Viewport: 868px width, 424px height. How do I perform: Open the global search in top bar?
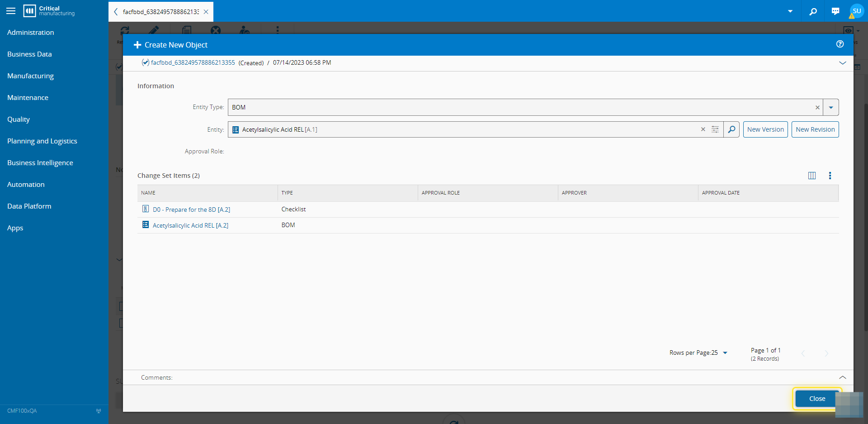813,11
